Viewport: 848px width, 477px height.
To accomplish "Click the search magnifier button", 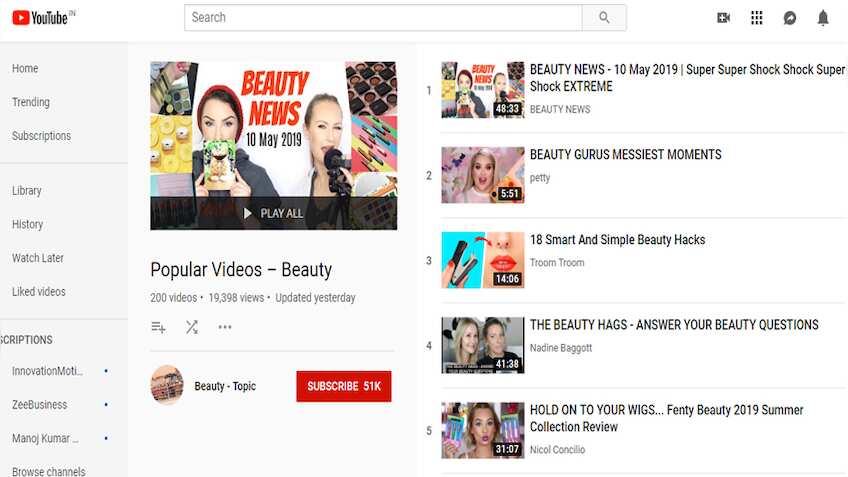I will [x=604, y=18].
